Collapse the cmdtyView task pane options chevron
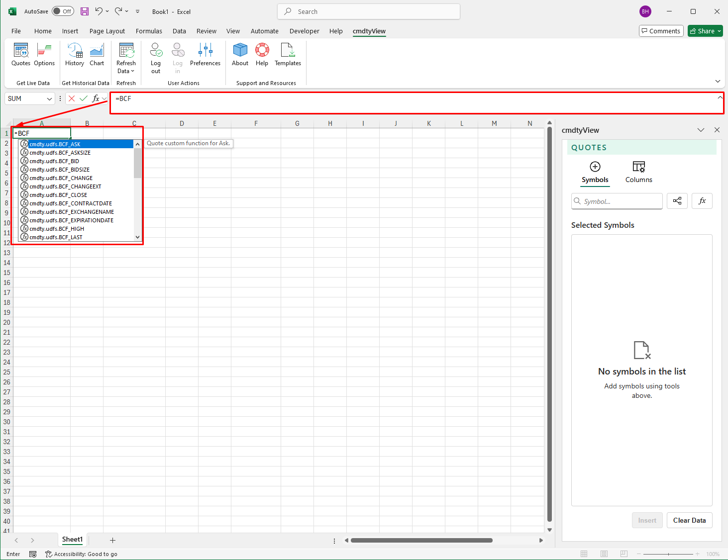This screenshot has width=728, height=560. (x=701, y=130)
